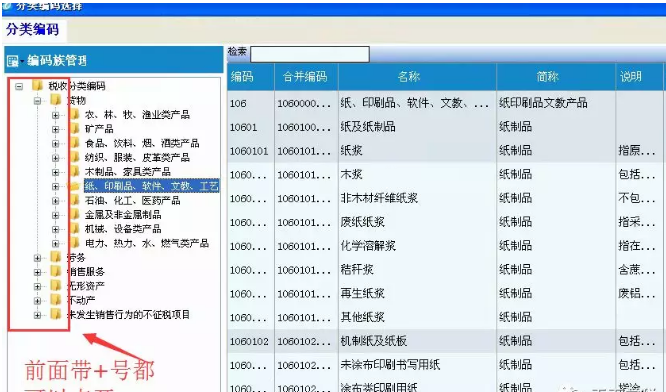666x392 pixels.
Task: Select 未发生销售行为的不征税项目 in the tree
Action: tap(129, 315)
